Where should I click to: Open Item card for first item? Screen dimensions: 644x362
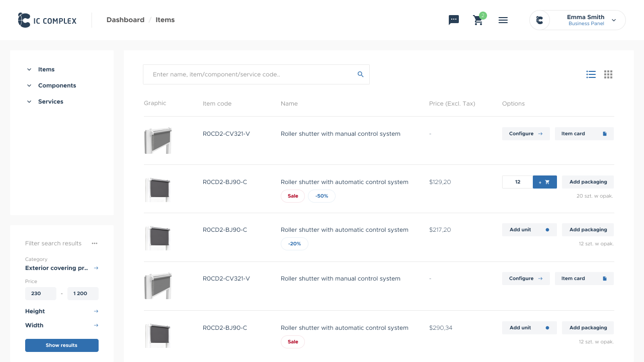584,134
